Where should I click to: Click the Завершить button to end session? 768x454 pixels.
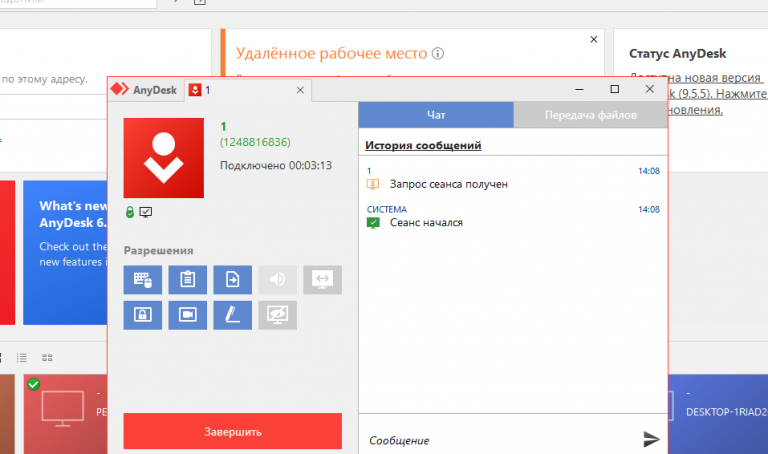pos(233,431)
